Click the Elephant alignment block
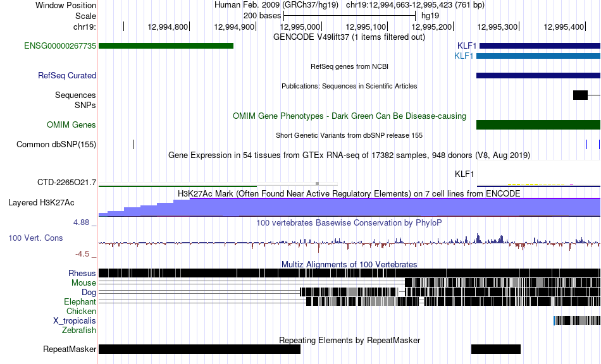 453,301
